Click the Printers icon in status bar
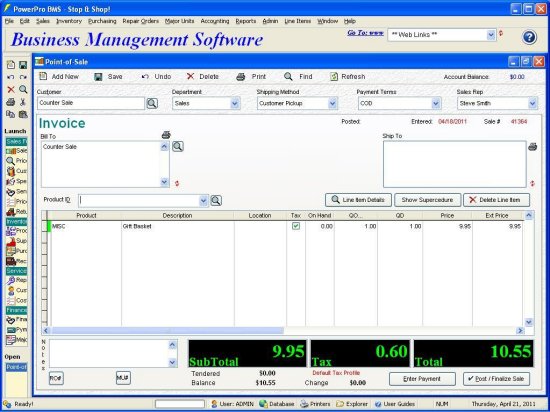 [x=304, y=404]
